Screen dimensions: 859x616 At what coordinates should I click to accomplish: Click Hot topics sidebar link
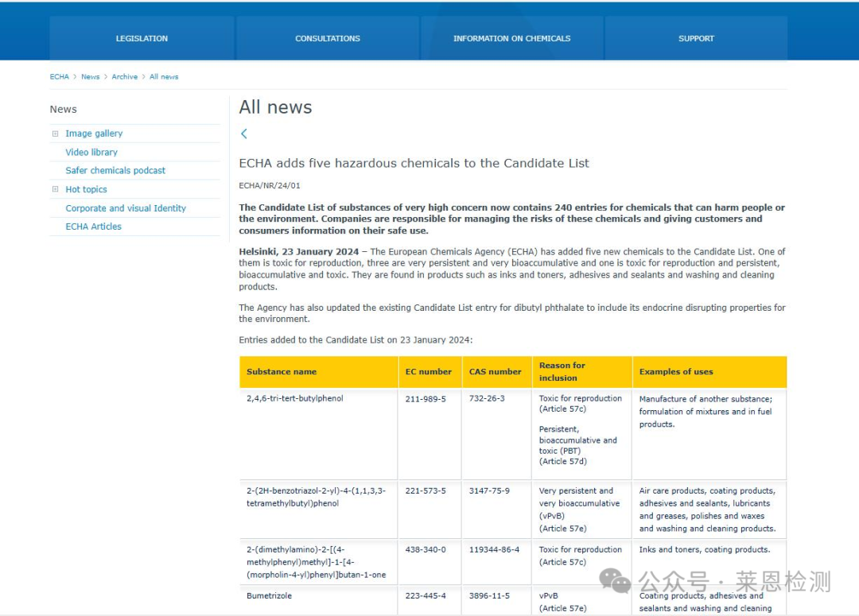[86, 189]
